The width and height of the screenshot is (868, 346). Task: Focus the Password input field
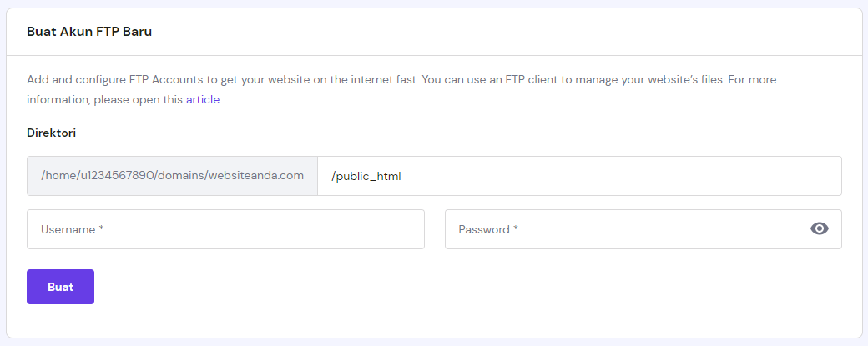[618, 229]
